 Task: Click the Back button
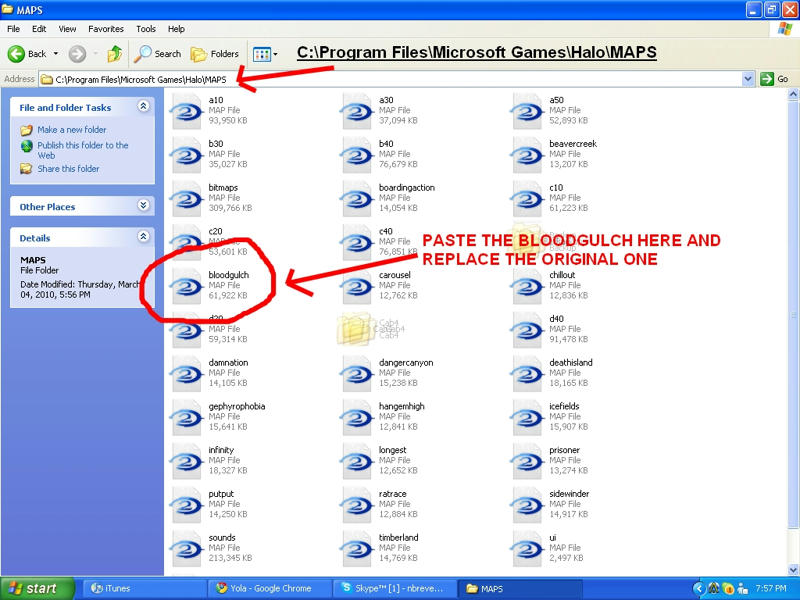point(28,54)
